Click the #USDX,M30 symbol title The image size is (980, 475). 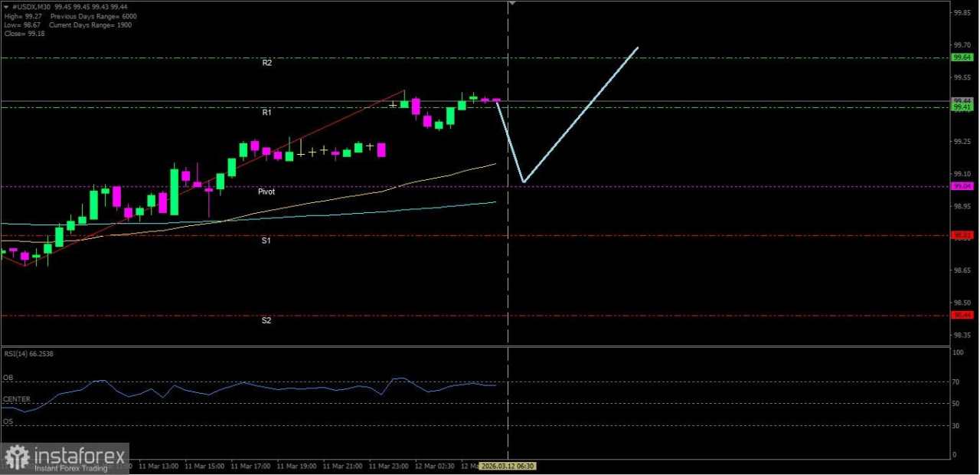click(x=29, y=6)
